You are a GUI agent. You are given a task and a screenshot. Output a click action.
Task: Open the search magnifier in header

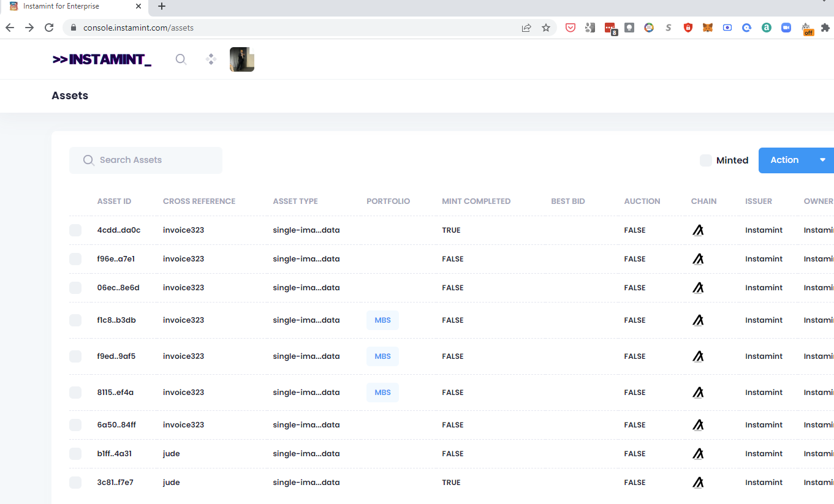tap(181, 59)
